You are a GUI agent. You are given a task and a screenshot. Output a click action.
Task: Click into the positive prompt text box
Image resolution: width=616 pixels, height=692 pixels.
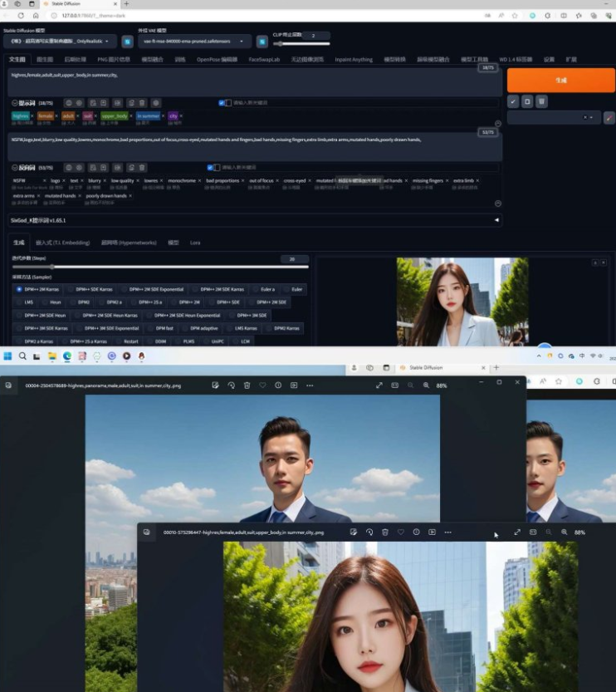(x=255, y=82)
